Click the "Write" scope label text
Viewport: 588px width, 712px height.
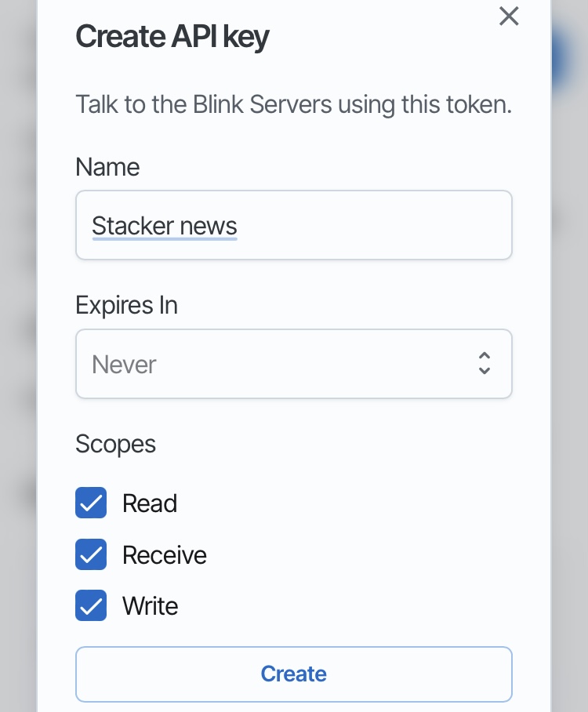(151, 606)
